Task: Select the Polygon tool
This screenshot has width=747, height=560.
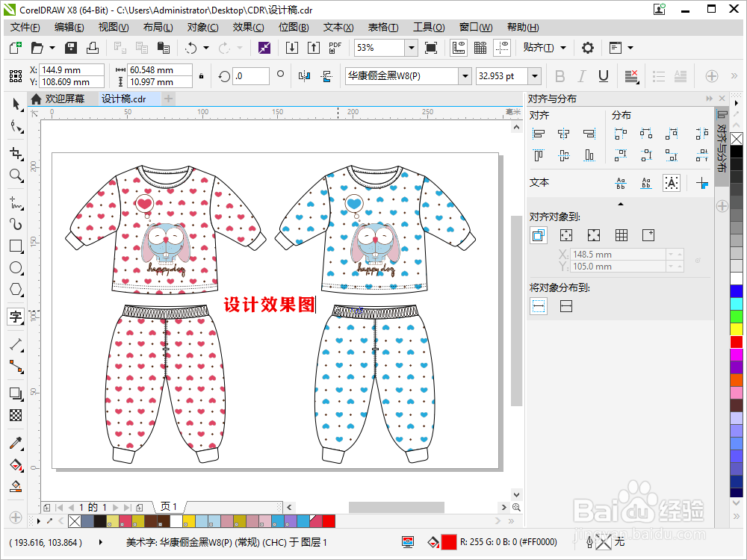Action: click(x=16, y=290)
